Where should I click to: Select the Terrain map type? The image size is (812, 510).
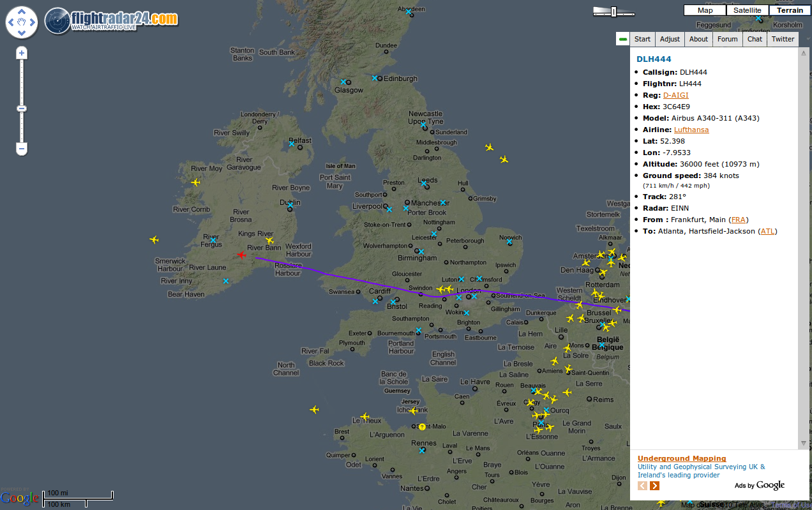(790, 10)
